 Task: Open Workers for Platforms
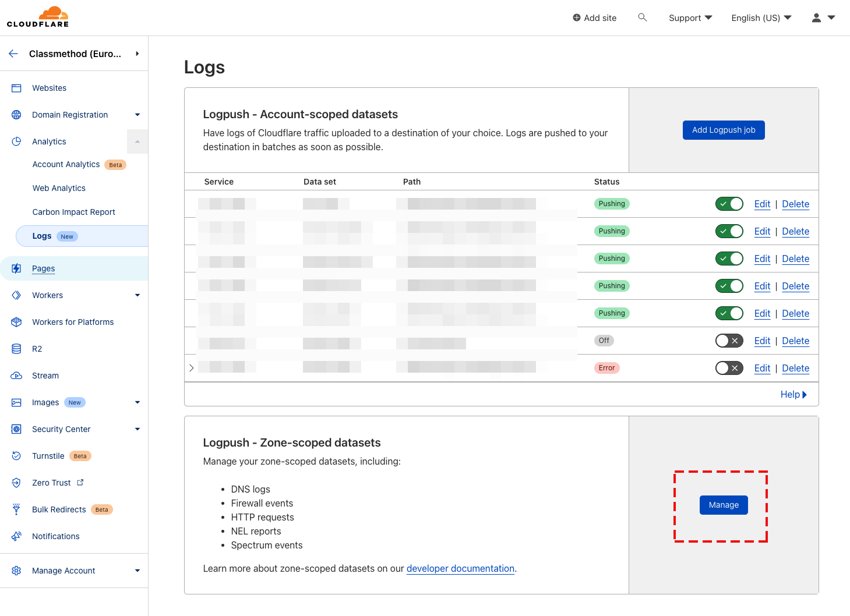click(73, 321)
